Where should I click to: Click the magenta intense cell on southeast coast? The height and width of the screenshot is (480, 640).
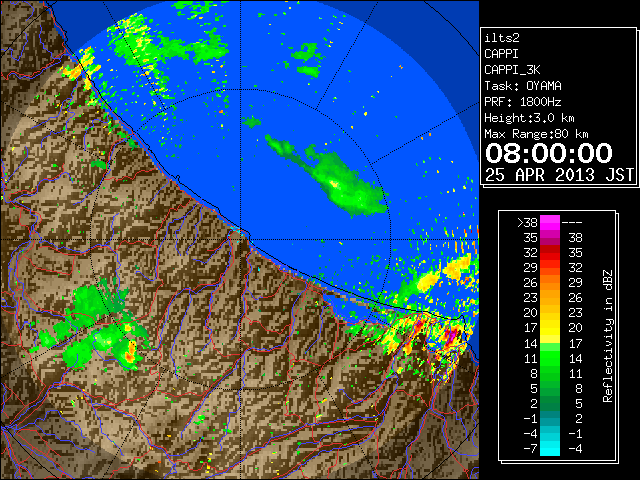(x=451, y=336)
